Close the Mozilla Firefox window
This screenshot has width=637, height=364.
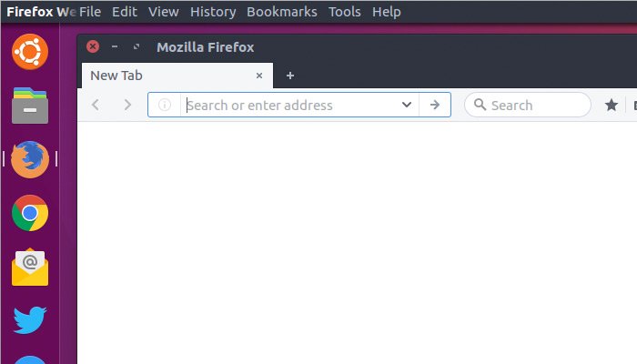point(93,46)
